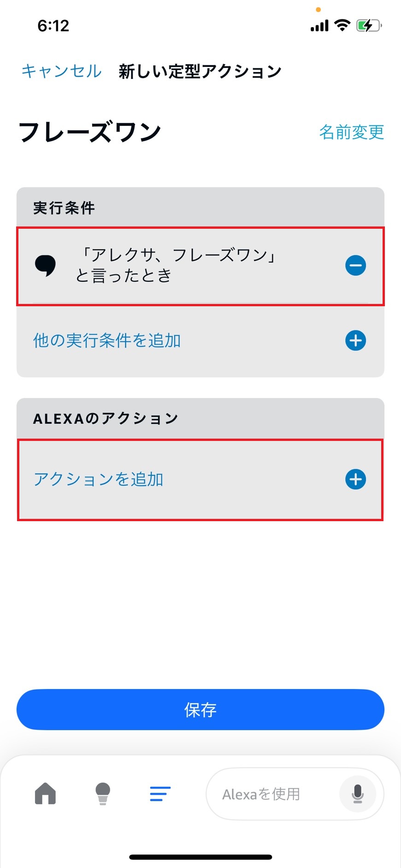Cancel routine creation via キャンセル
401x868 pixels.
point(60,71)
